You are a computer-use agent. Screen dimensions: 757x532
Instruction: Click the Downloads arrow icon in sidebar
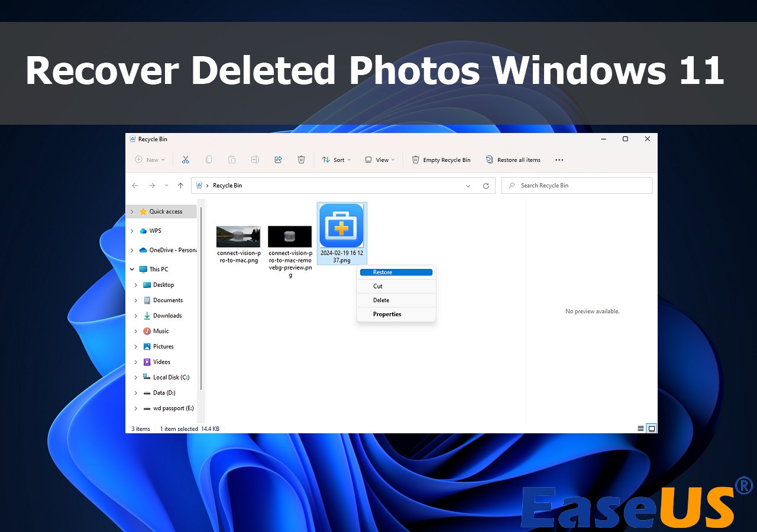coord(147,316)
